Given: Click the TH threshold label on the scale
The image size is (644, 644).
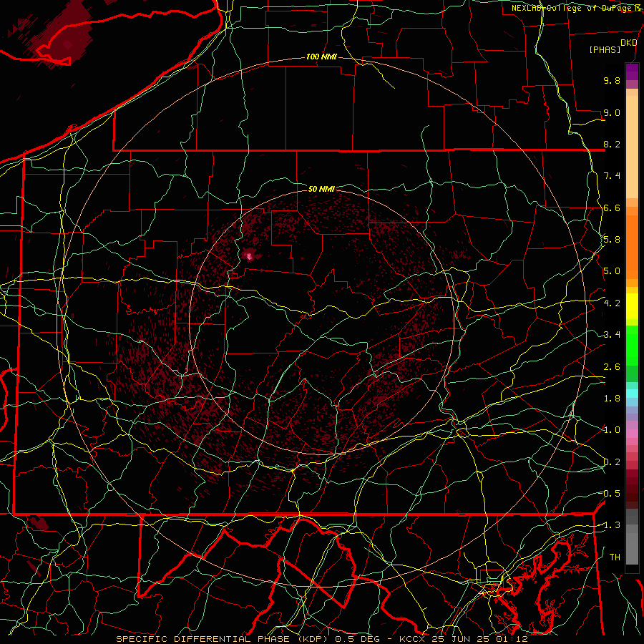Looking at the screenshot, I should (615, 557).
